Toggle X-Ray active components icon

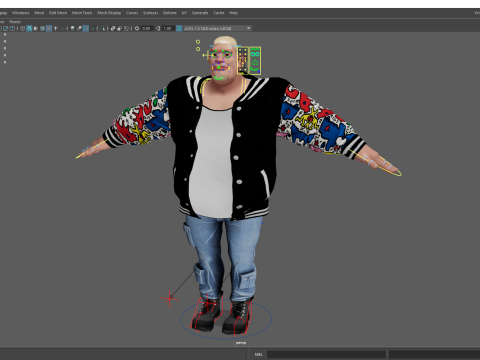[120, 28]
